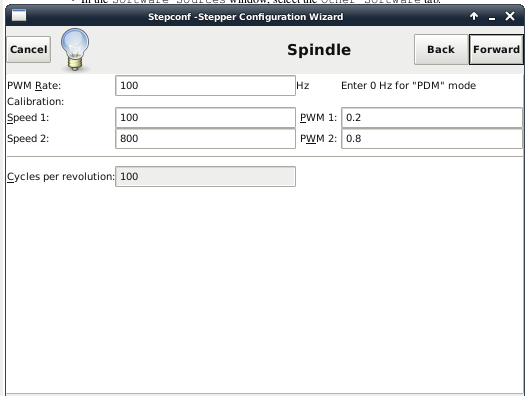Click into the PWM 1 field
This screenshot has width=525, height=396.
tap(432, 117)
